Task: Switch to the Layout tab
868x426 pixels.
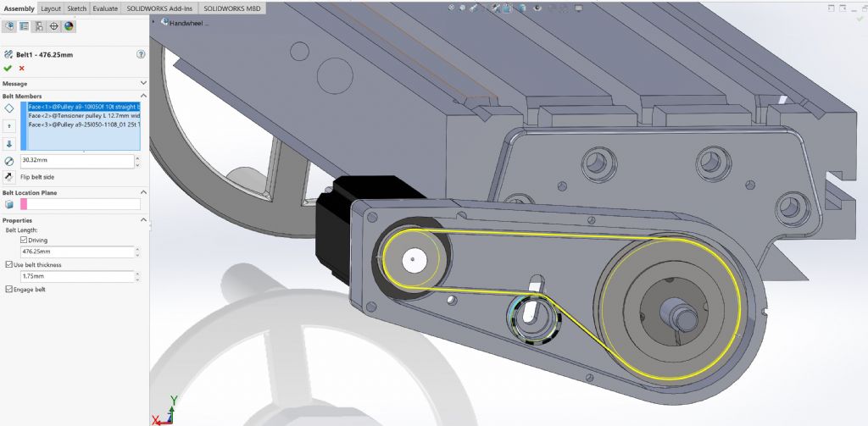Action: [x=51, y=8]
